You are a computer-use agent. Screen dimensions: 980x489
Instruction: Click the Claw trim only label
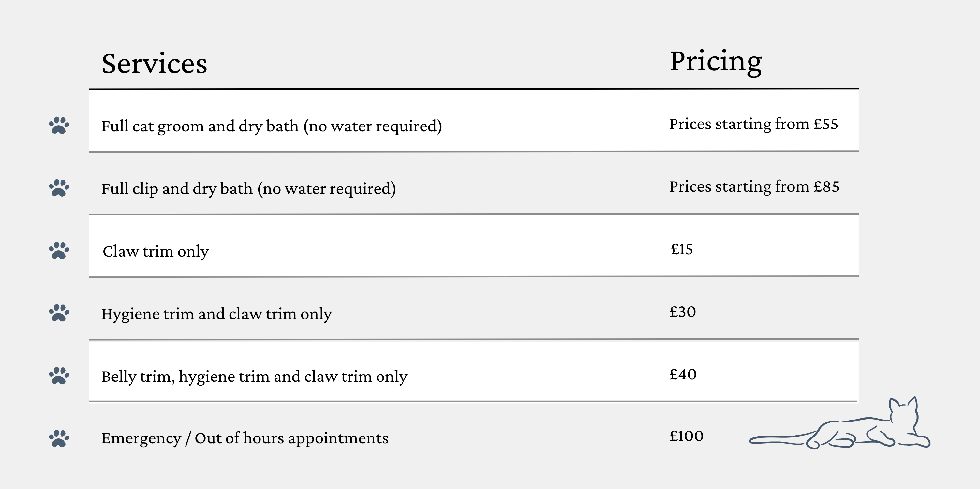click(x=156, y=251)
